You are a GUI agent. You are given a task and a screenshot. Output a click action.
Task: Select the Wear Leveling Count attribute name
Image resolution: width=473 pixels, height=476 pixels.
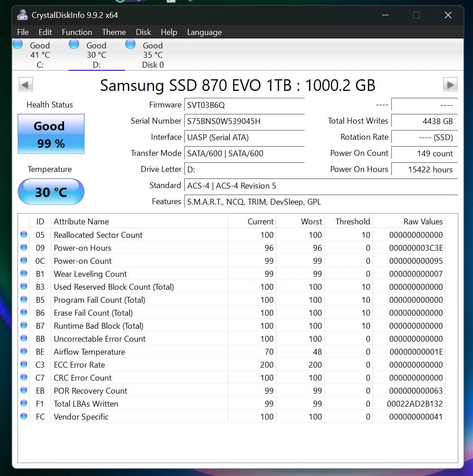(x=90, y=274)
